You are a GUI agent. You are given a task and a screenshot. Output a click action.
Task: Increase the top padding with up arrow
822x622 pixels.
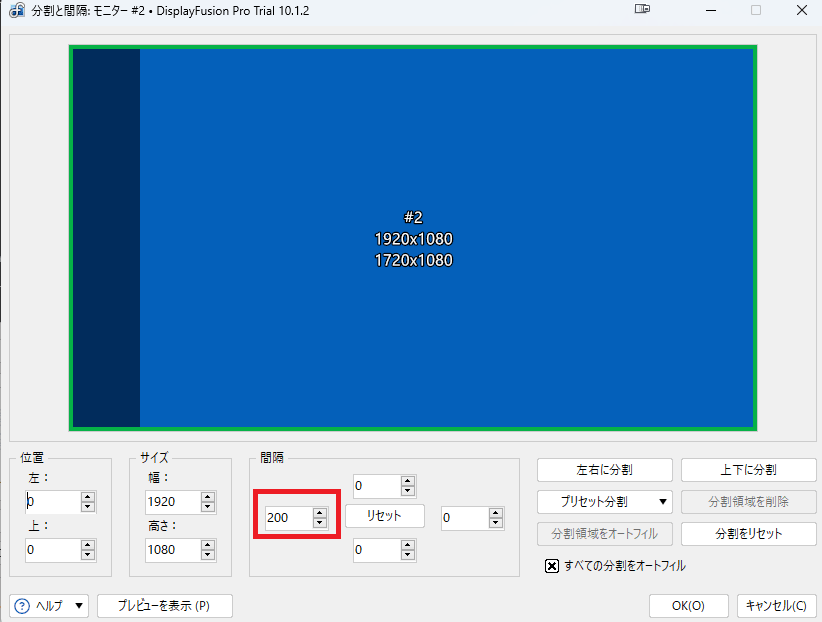(x=408, y=480)
